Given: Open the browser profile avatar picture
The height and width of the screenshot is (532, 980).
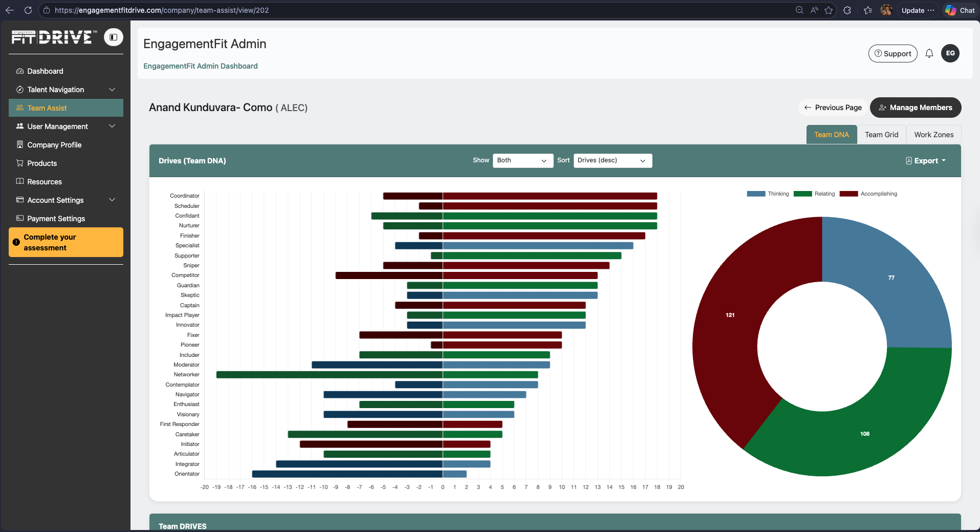Looking at the screenshot, I should [x=886, y=10].
